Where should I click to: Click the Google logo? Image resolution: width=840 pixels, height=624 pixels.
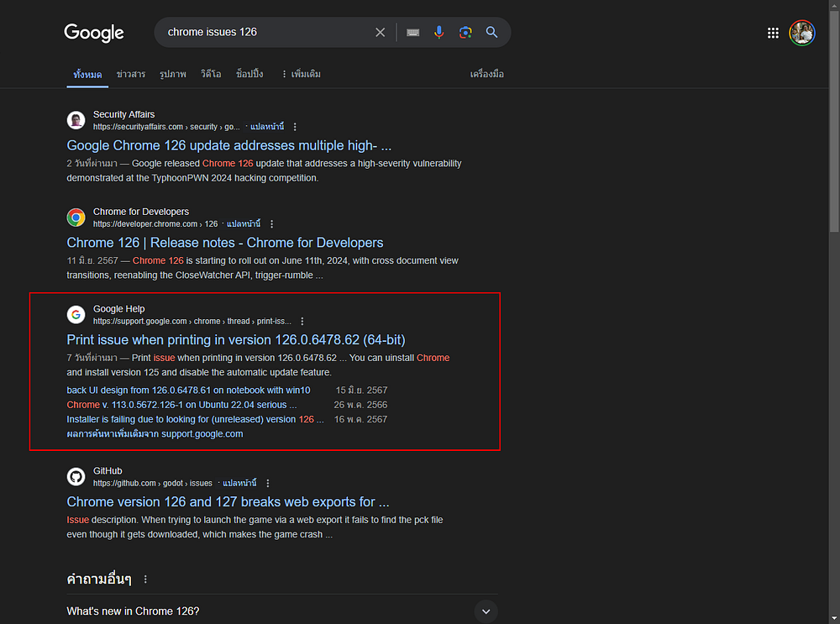point(94,33)
